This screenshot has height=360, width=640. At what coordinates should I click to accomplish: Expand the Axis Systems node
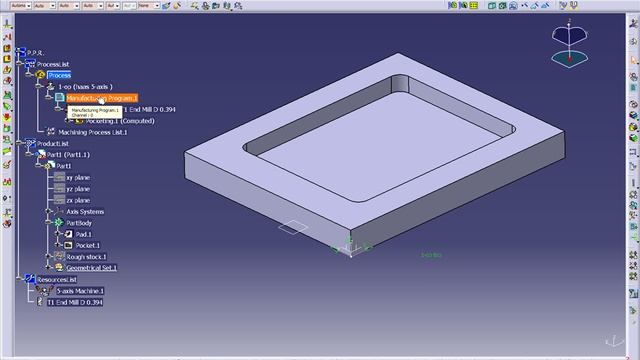(x=48, y=211)
